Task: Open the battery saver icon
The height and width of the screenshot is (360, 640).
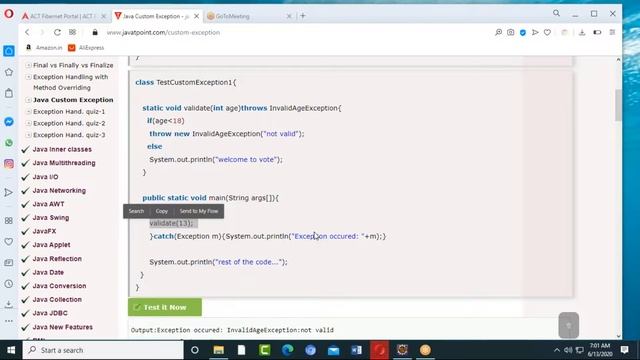Action: point(597,32)
